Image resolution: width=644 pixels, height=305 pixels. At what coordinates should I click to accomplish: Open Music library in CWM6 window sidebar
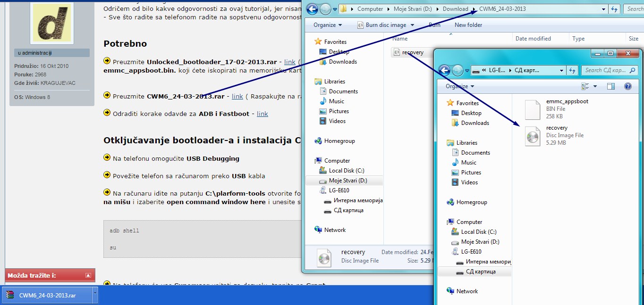[336, 101]
